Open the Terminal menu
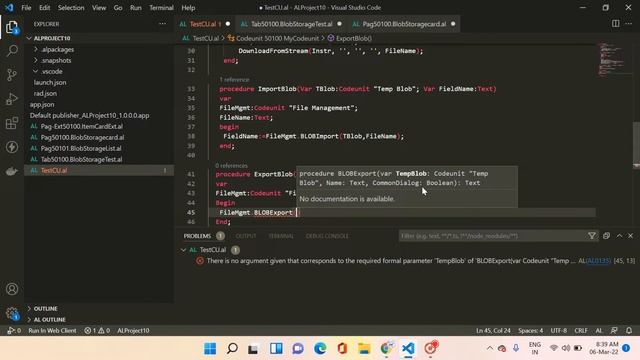 161,7
